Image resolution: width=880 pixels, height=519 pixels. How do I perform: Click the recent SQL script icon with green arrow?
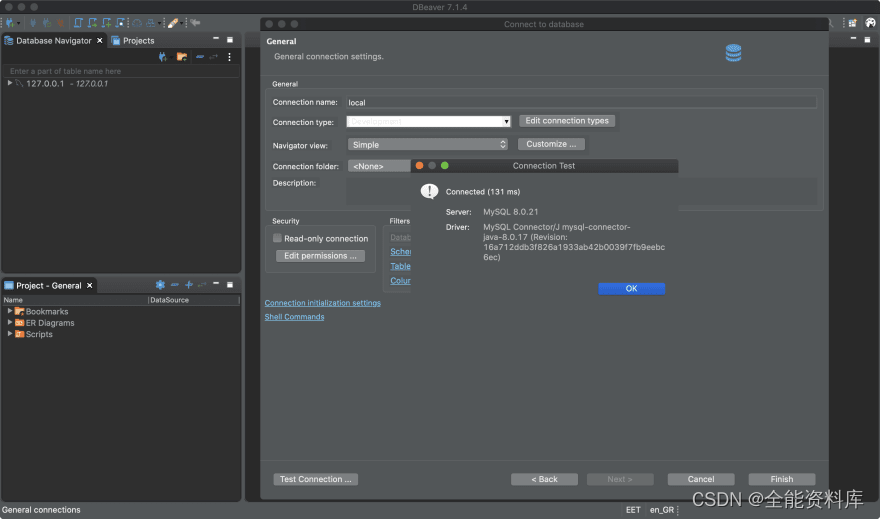[x=92, y=23]
